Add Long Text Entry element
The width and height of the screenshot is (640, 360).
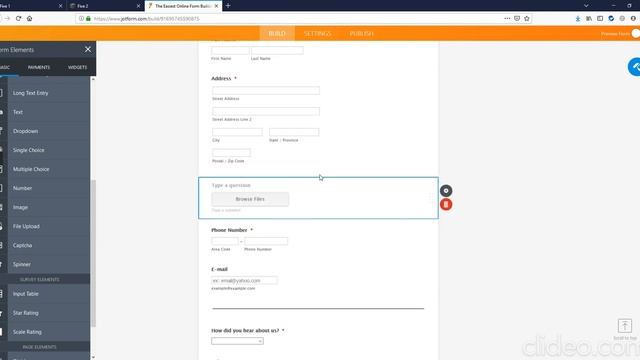(45, 93)
